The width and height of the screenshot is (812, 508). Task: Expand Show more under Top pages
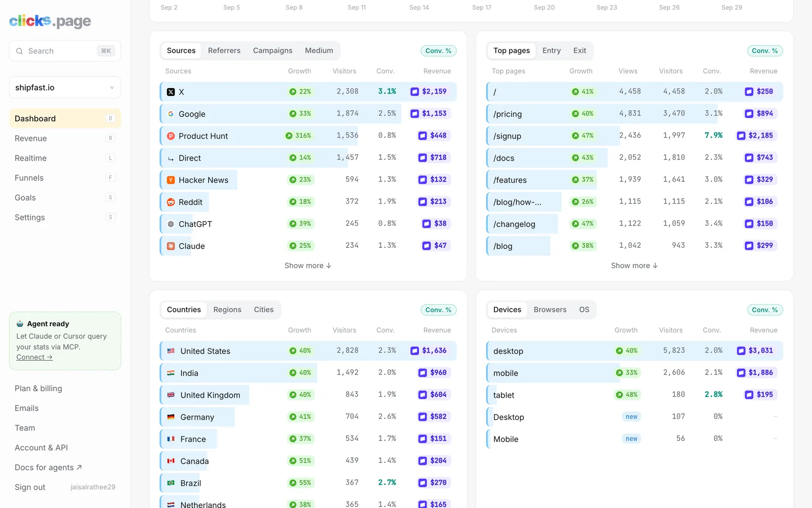tap(634, 266)
